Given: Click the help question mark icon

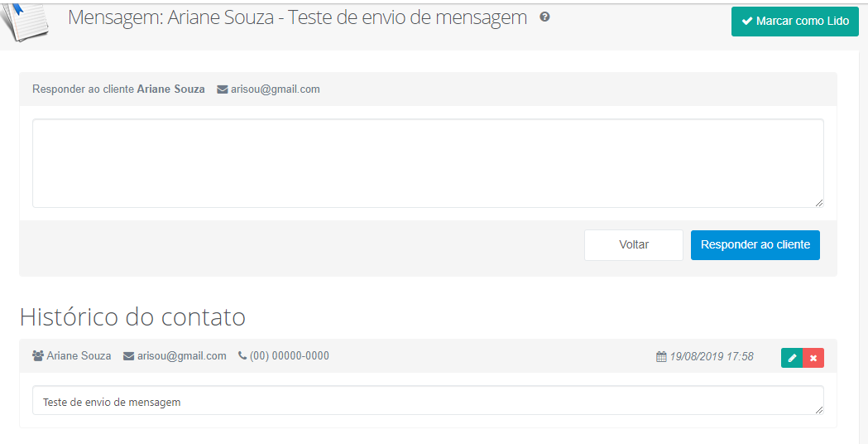Looking at the screenshot, I should (x=544, y=17).
